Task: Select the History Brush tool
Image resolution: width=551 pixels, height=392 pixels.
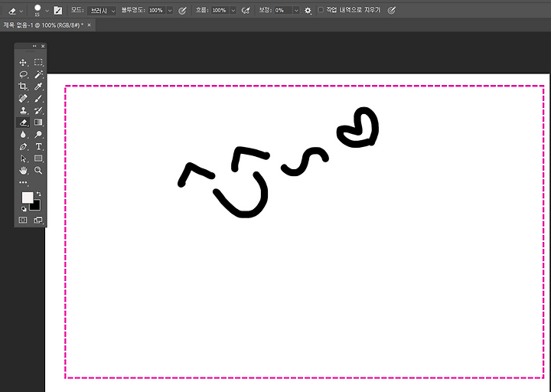Action: (x=38, y=110)
